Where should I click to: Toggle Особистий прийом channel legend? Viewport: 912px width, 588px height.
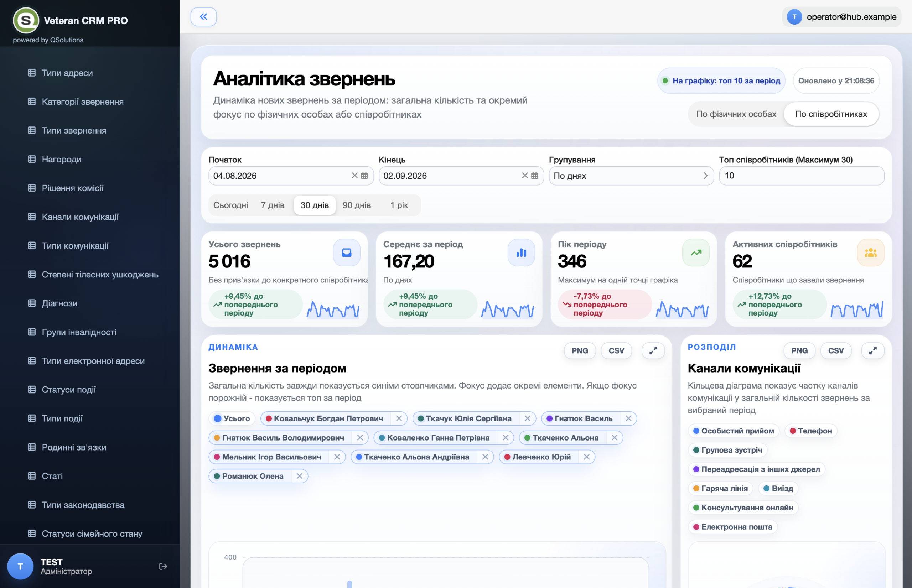coord(733,431)
